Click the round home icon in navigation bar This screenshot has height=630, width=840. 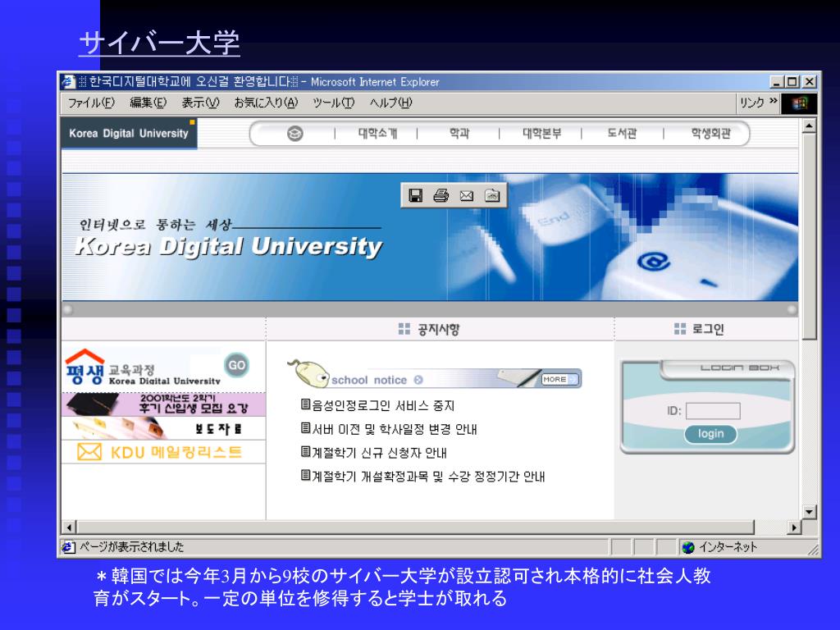(294, 134)
